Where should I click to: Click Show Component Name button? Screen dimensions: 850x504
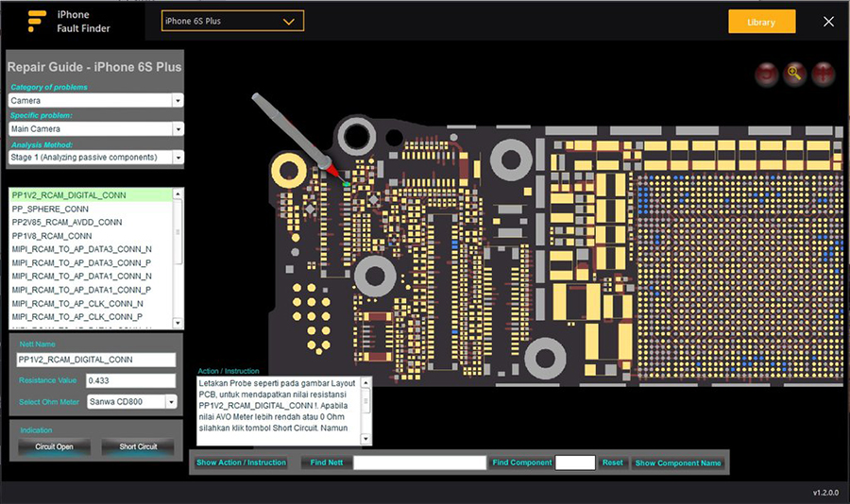coord(678,463)
